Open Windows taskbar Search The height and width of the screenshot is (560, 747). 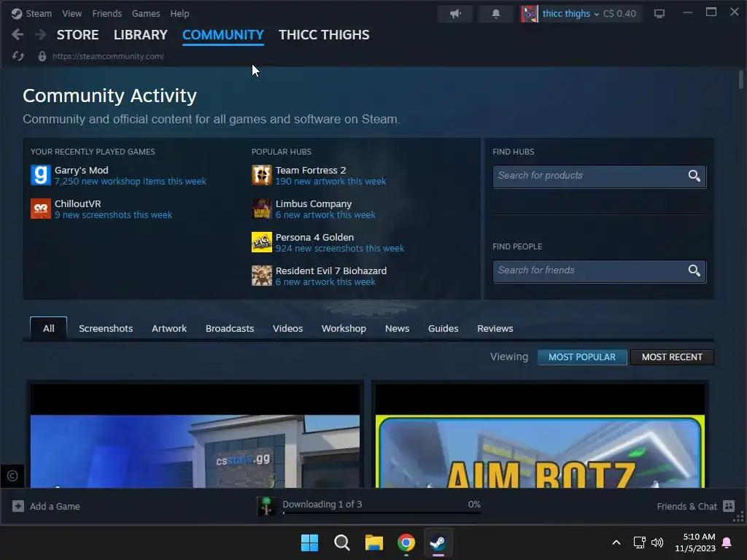tap(341, 542)
